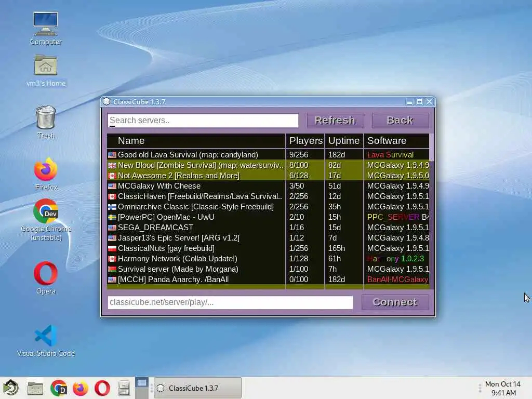Focus the Search servers field

(203, 121)
